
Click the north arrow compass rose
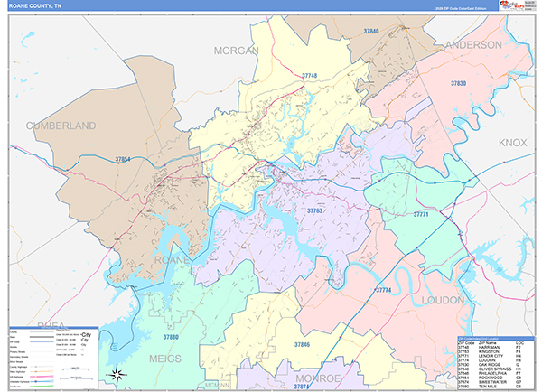tap(117, 375)
